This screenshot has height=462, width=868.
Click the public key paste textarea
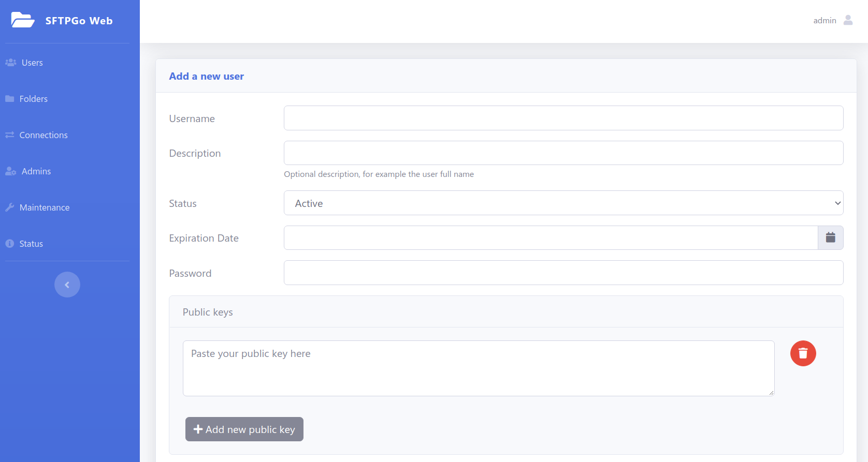[x=478, y=368]
